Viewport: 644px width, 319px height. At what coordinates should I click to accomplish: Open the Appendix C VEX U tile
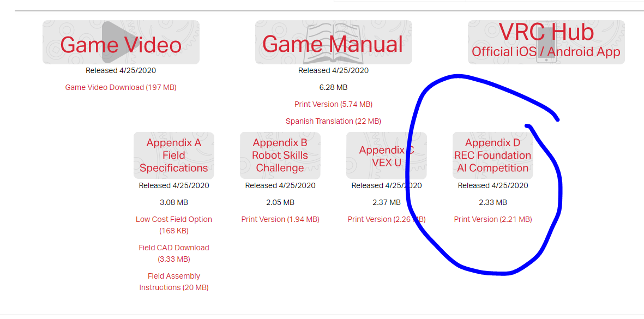click(x=387, y=156)
